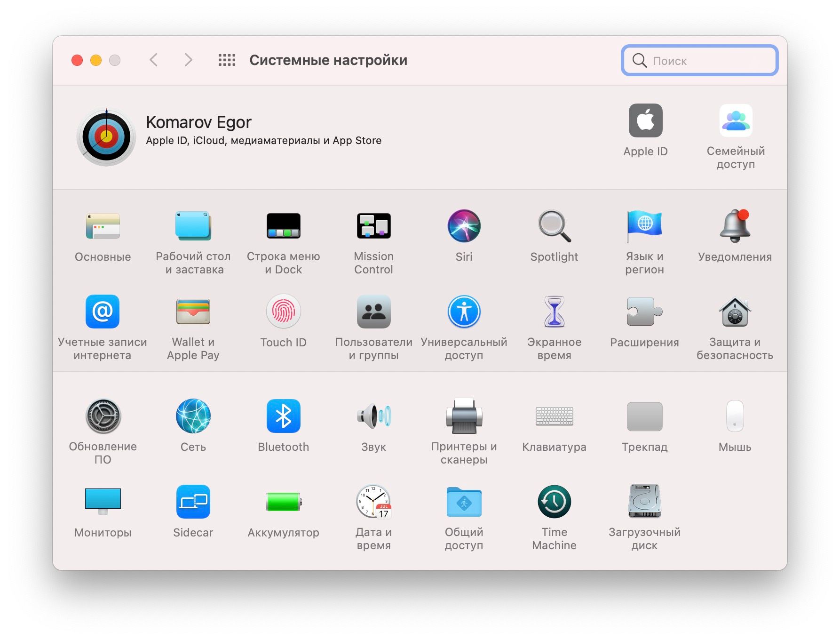Image resolution: width=840 pixels, height=640 pixels.
Task: Open Sidecar preferences
Action: [193, 502]
